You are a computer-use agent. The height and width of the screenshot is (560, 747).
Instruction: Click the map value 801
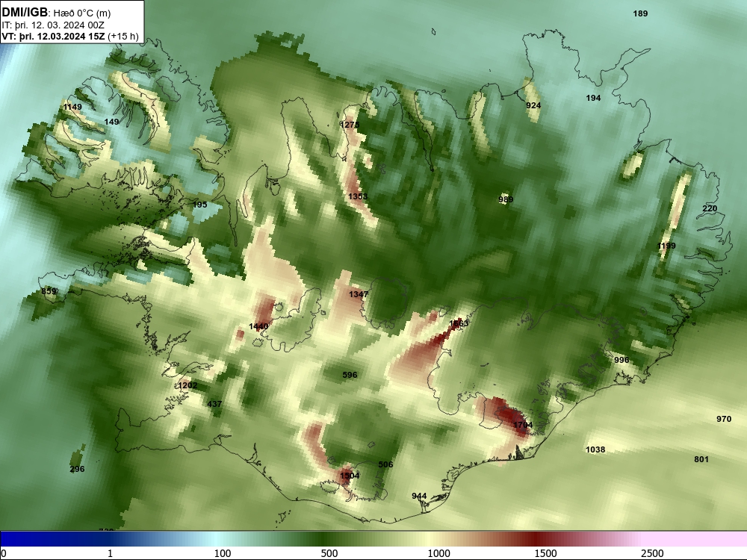701,459
